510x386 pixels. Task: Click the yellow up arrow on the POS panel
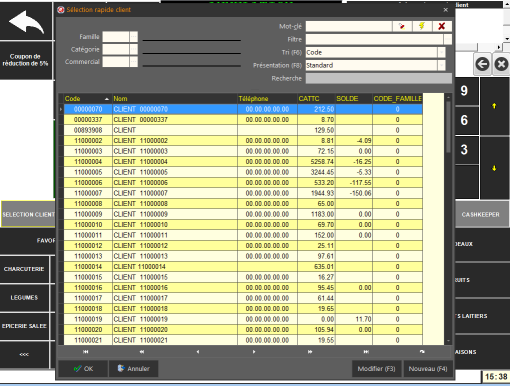(x=494, y=106)
